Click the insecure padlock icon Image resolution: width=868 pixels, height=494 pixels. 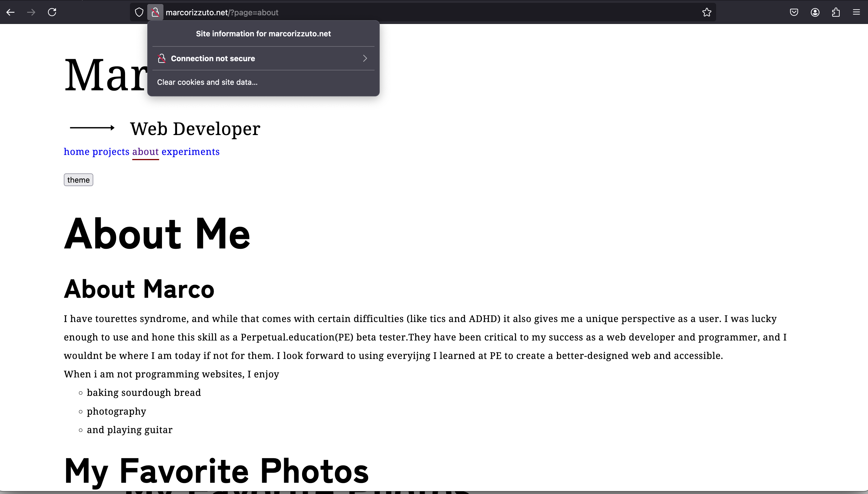[x=155, y=13]
